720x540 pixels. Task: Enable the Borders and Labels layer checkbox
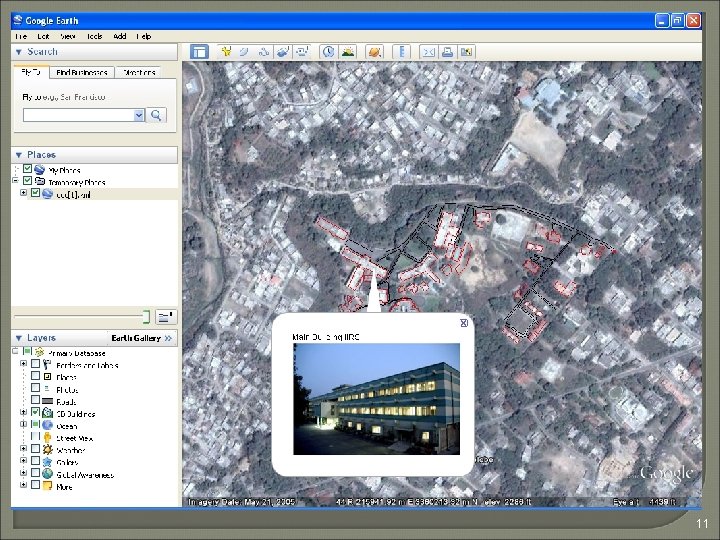pos(35,365)
